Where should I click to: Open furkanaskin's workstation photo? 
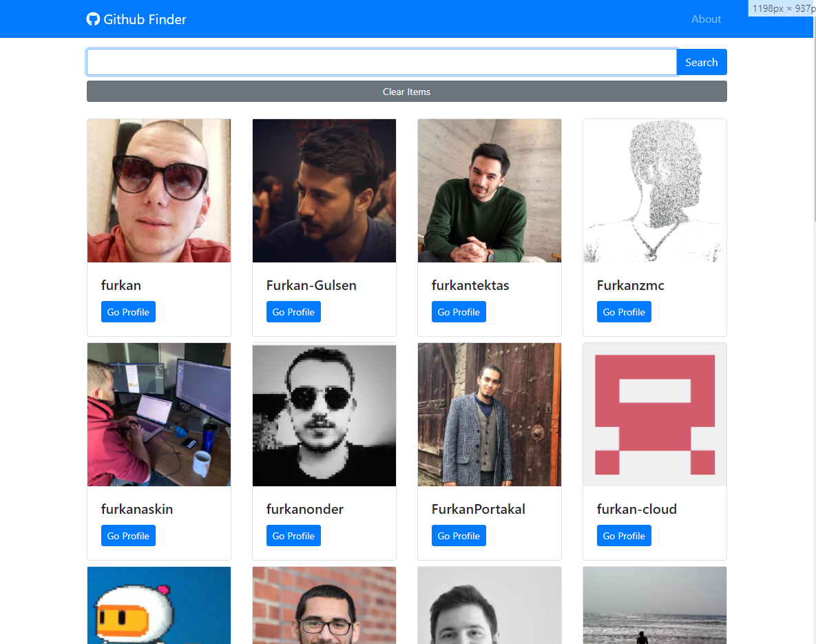pyautogui.click(x=158, y=414)
